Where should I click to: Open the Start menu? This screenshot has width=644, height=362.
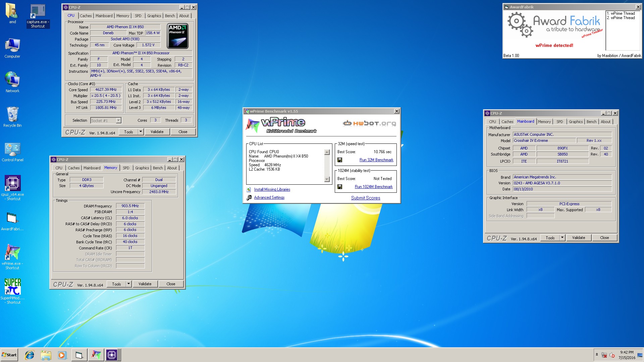9,355
